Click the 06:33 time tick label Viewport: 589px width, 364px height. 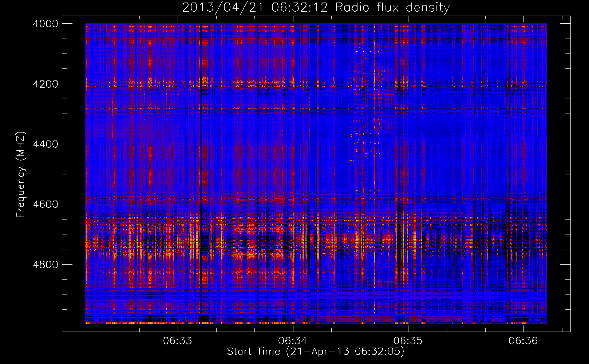click(177, 341)
